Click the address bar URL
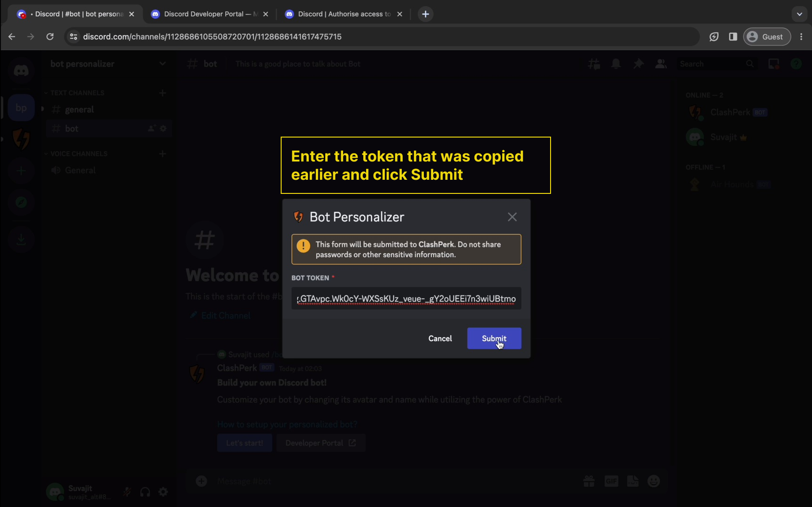This screenshot has height=507, width=812. 212,37
